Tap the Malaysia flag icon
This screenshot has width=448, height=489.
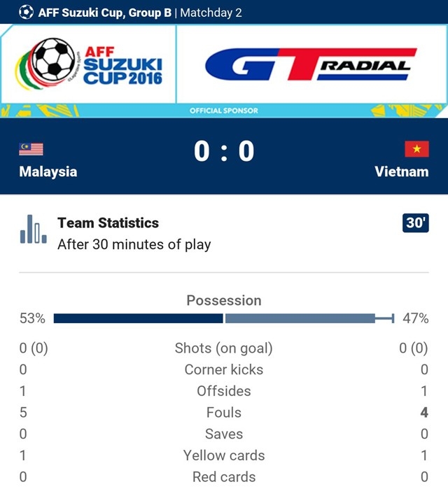point(31,149)
